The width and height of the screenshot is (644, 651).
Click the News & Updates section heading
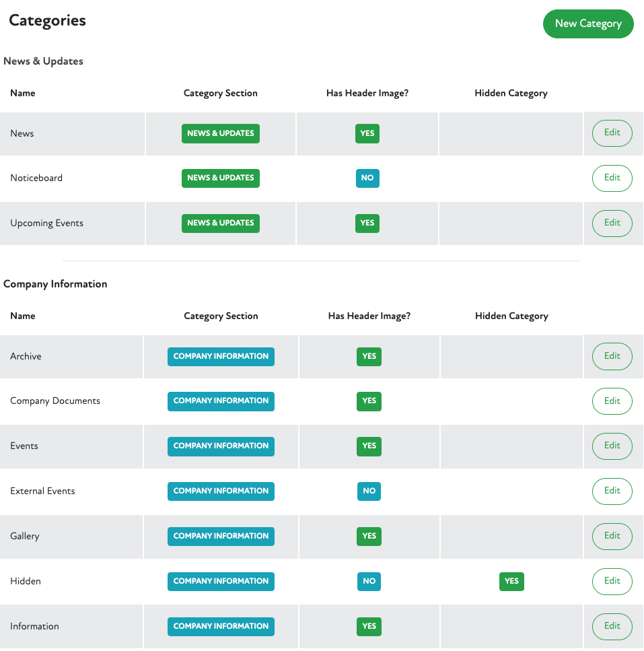43,61
